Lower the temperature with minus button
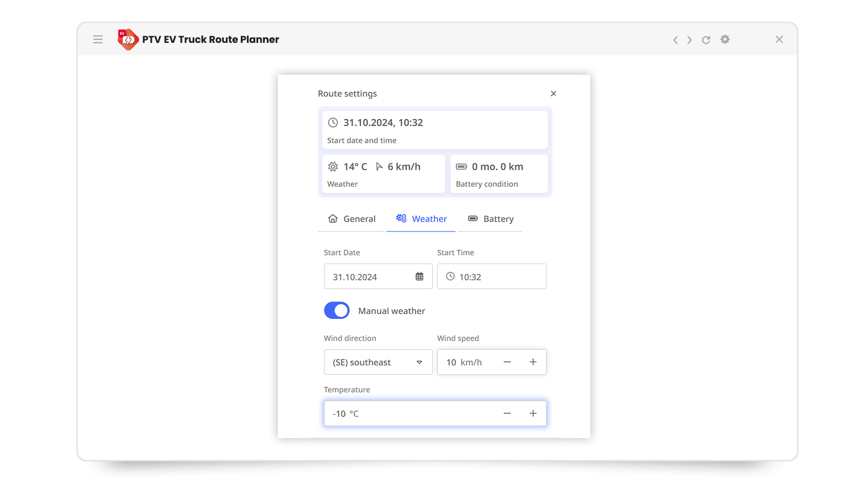The width and height of the screenshot is (868, 488). point(507,414)
